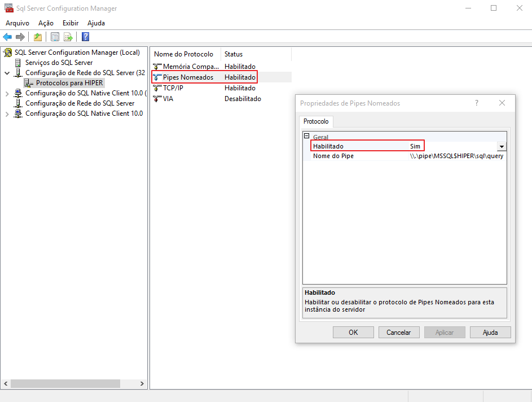The width and height of the screenshot is (532, 402).
Task: Click the Back arrow toolbar icon
Action: click(x=7, y=37)
